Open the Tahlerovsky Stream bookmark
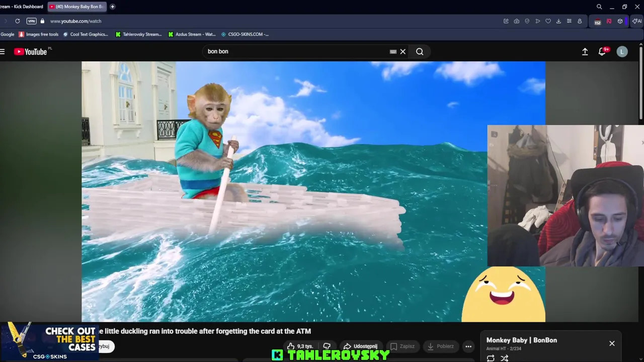The width and height of the screenshot is (644, 362). point(138,34)
